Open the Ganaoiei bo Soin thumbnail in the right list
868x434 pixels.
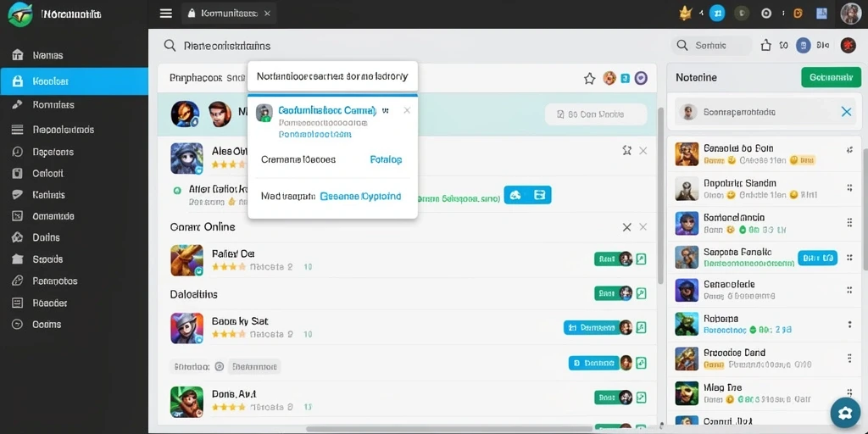tap(687, 154)
